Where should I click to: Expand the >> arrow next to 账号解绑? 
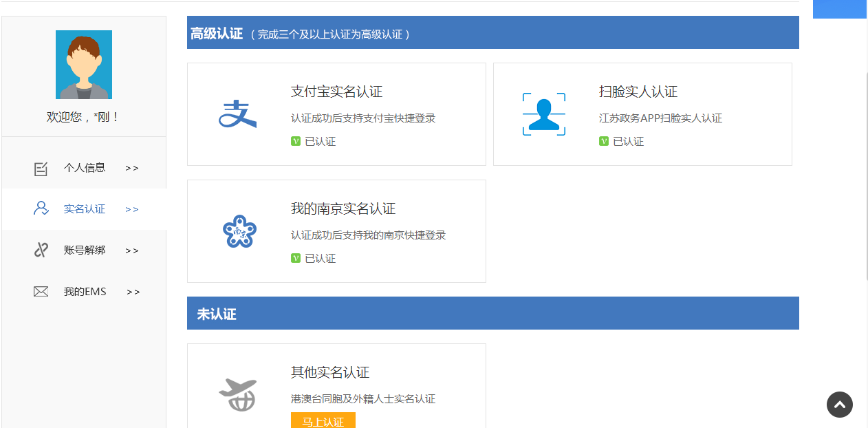131,250
